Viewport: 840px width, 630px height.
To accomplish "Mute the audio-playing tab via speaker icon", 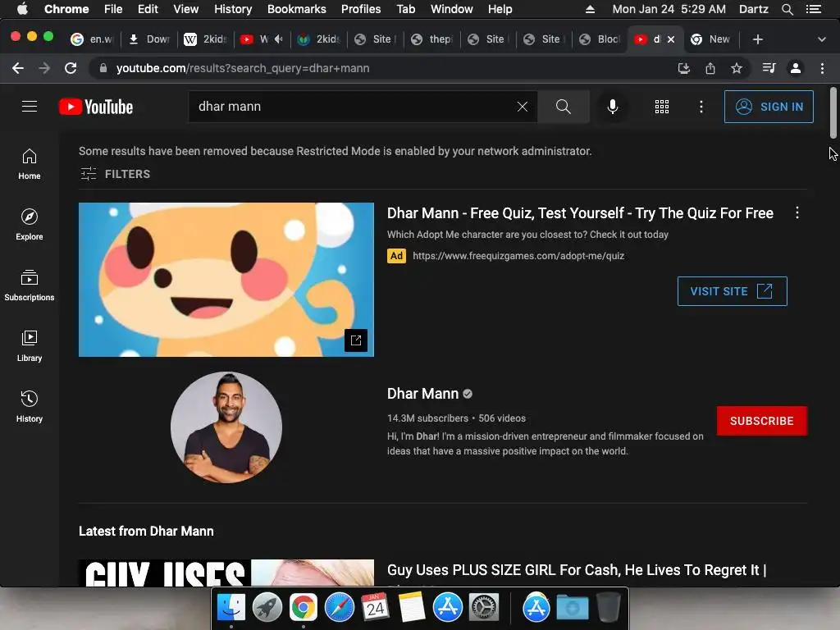I will [279, 39].
